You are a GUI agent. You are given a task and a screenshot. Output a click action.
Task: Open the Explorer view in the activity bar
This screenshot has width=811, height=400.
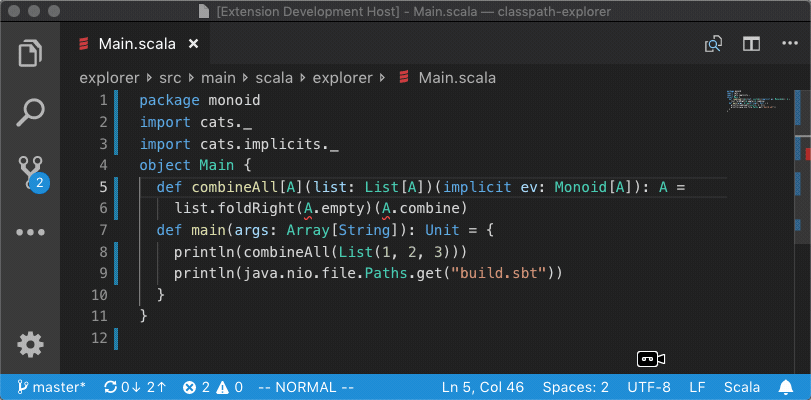(x=31, y=53)
